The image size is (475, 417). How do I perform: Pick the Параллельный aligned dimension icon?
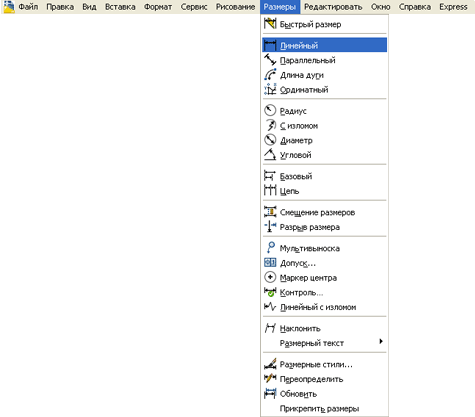pos(270,60)
